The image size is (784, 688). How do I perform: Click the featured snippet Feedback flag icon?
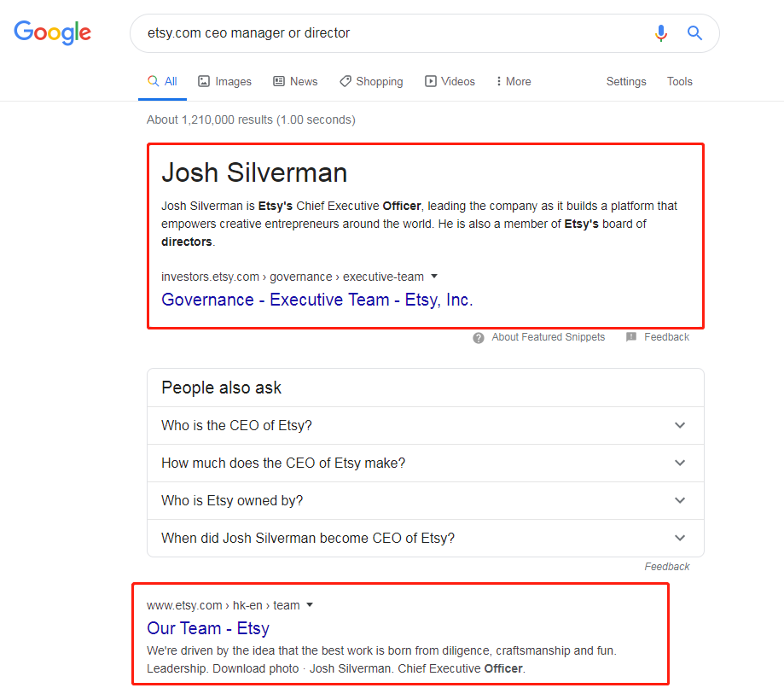(631, 337)
